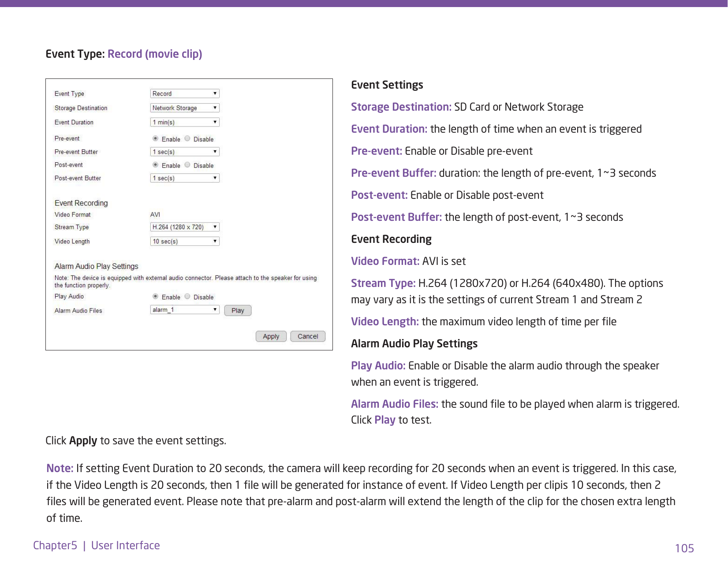Click purple 'Play' word in description text
The image size is (728, 562).
click(x=385, y=420)
